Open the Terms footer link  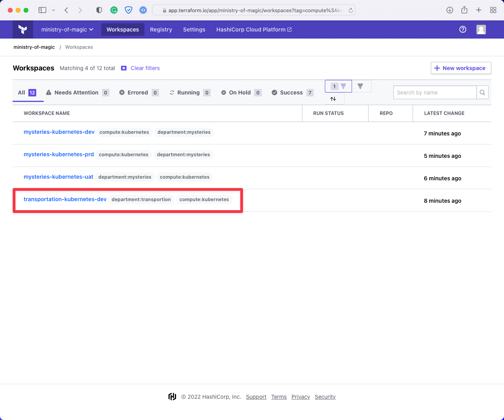coord(279,397)
